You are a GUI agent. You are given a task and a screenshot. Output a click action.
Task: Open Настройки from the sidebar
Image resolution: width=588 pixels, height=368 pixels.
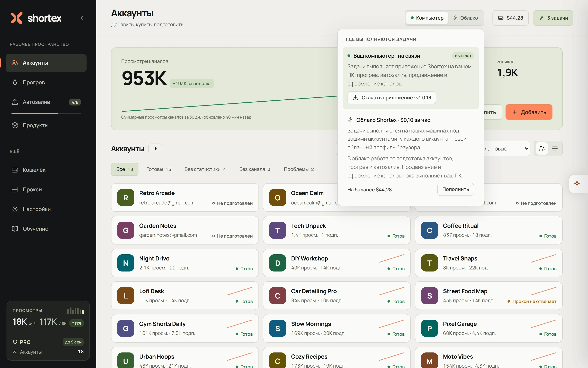tap(46, 209)
